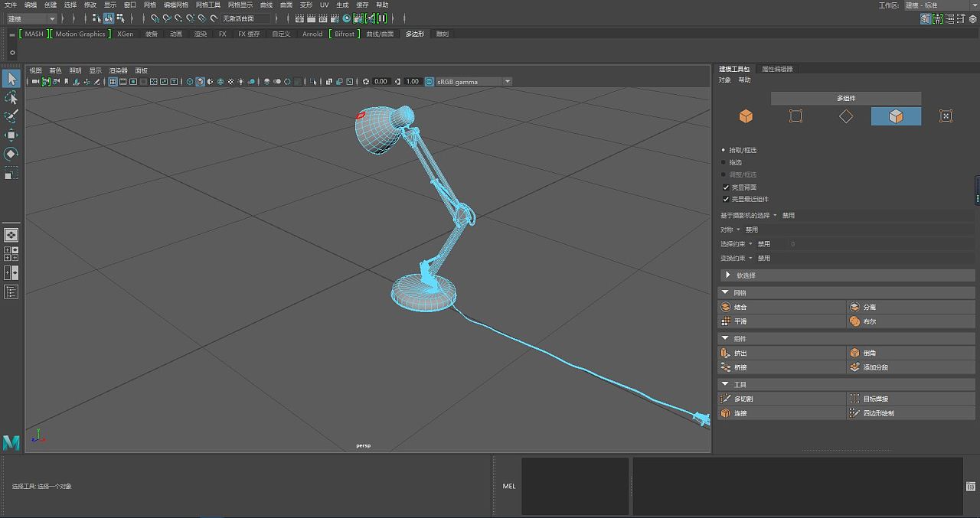Collapse the 网格 section
Image resolution: width=980 pixels, height=518 pixels.
(x=847, y=293)
